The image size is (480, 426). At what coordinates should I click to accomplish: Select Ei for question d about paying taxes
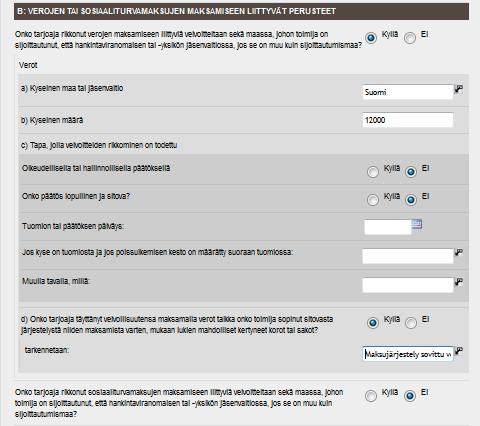(x=411, y=323)
